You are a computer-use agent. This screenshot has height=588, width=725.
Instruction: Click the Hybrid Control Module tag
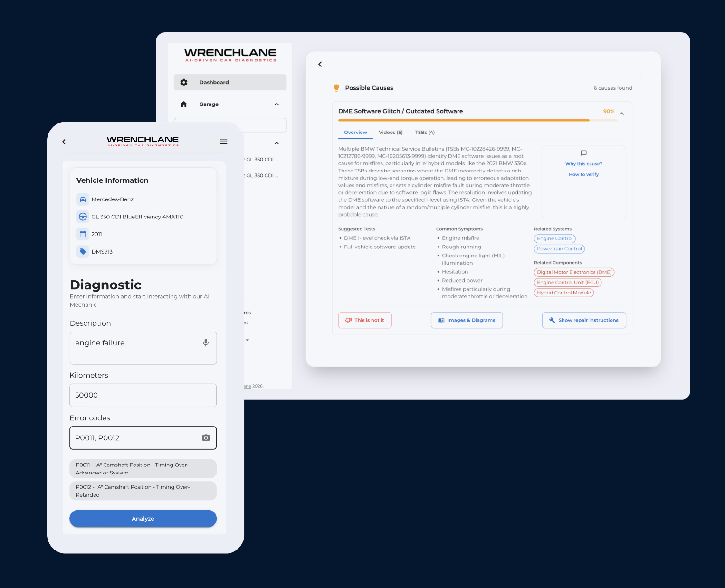tap(564, 293)
